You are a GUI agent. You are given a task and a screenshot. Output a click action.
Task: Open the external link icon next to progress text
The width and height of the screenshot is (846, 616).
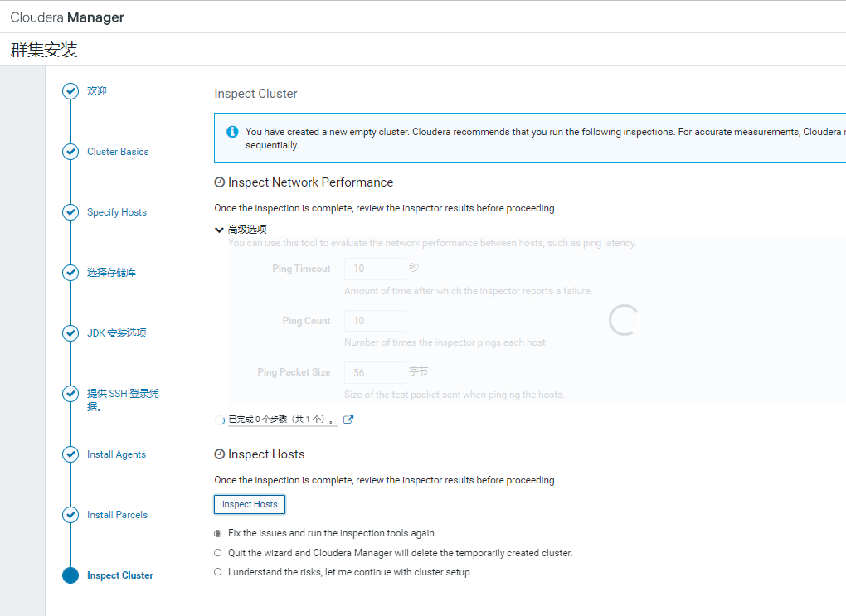pos(348,420)
